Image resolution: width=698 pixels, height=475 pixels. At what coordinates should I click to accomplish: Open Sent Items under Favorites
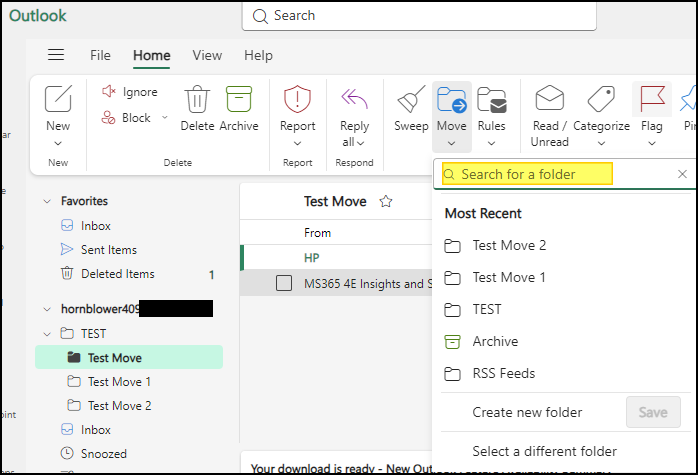point(129,250)
